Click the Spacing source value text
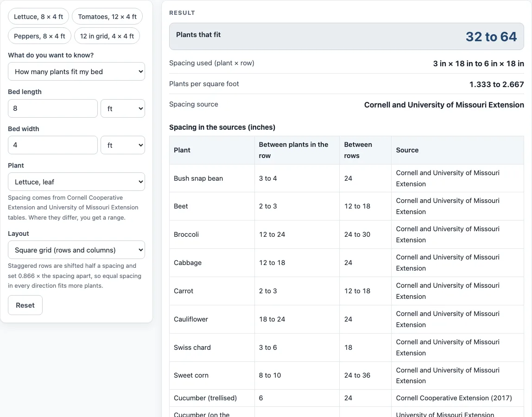 [444, 105]
